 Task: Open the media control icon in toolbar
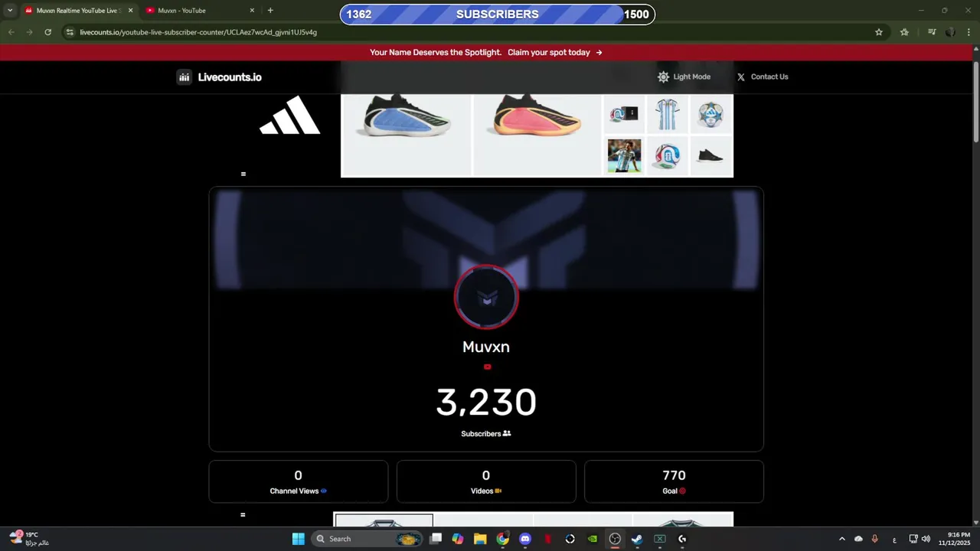point(932,32)
